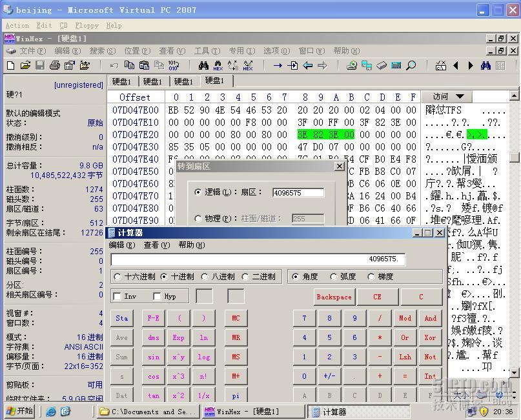Viewport: 521px width, 420px height.
Task: Open the file properties toolbar icon
Action: [x=70, y=65]
